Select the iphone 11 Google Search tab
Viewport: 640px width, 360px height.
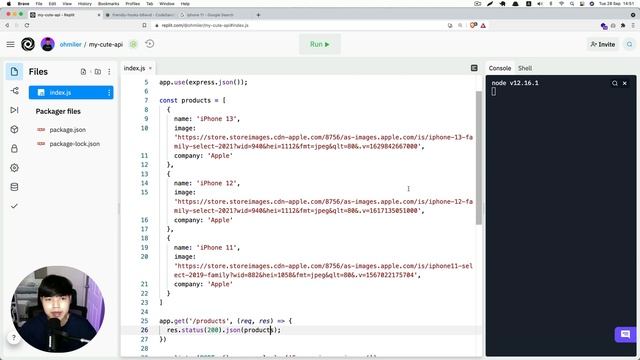211,15
